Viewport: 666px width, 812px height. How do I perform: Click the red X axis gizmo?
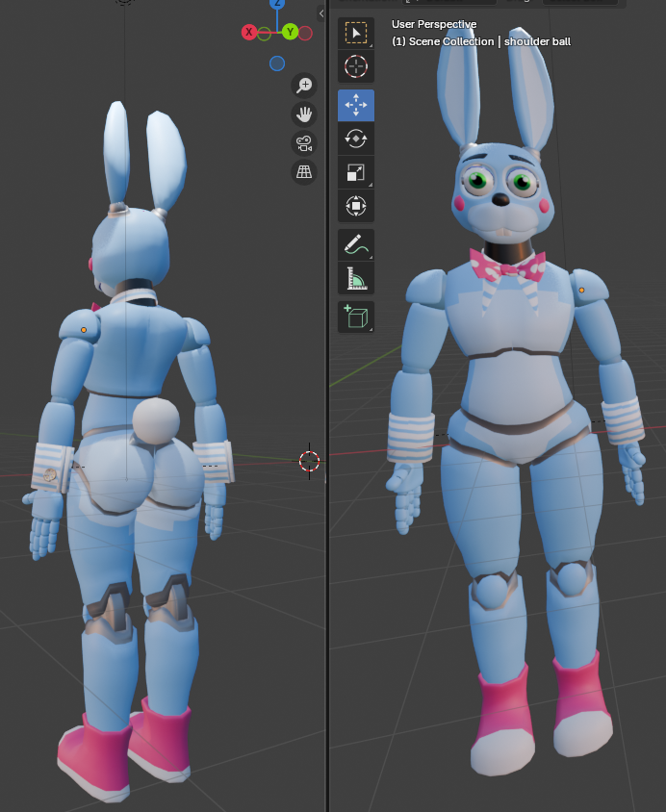(249, 32)
